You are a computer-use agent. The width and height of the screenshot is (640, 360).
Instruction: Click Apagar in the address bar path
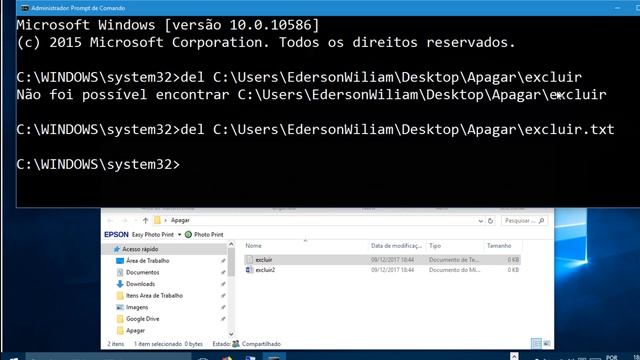180,220
